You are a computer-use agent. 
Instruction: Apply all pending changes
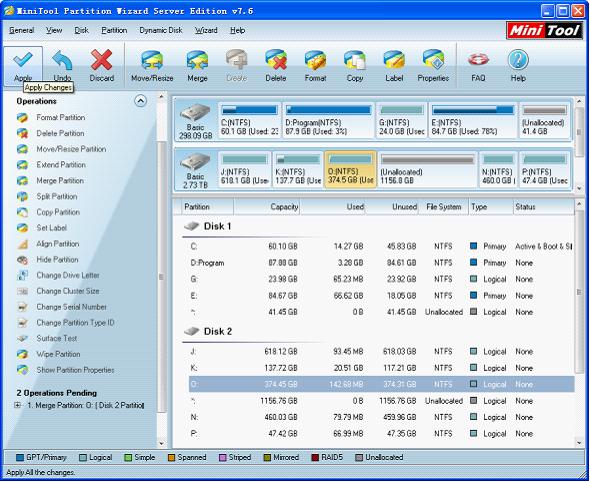(x=23, y=66)
